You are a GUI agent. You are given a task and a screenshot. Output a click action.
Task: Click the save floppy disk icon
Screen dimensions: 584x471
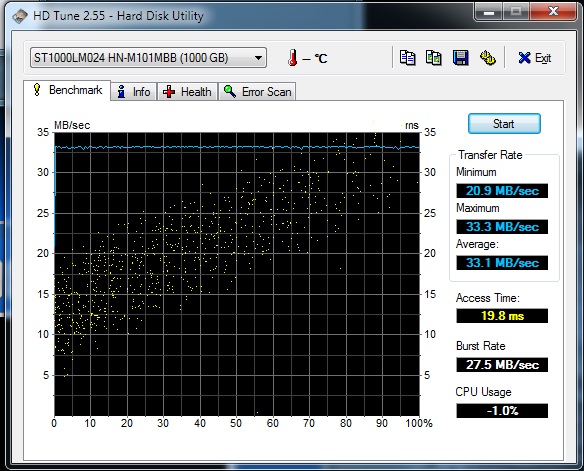click(461, 58)
